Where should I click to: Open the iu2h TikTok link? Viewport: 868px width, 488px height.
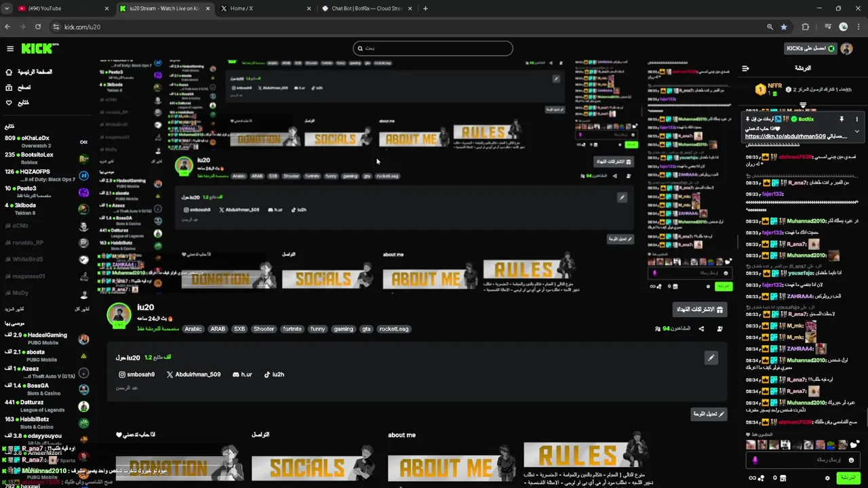[x=274, y=374]
